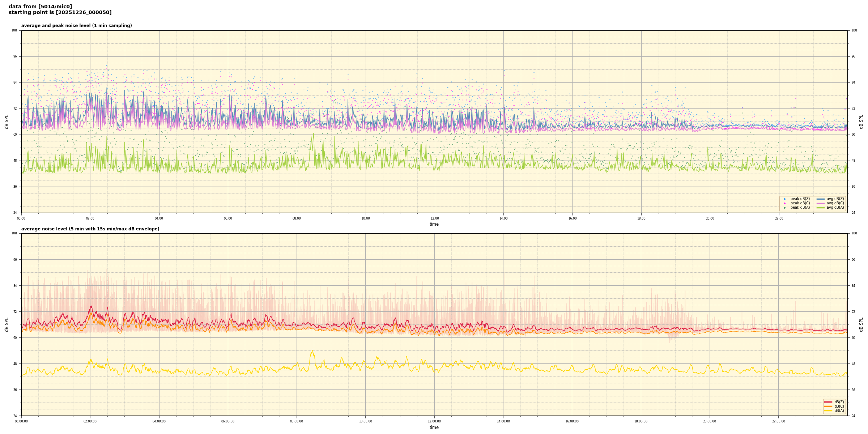
Task: Click the 'average and peak noise level' chart title
Action: pos(76,26)
